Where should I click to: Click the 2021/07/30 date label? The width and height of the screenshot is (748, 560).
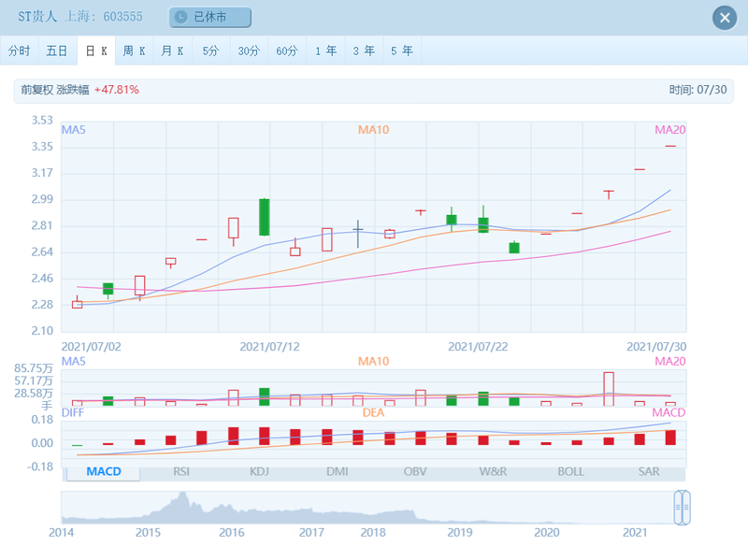click(656, 347)
